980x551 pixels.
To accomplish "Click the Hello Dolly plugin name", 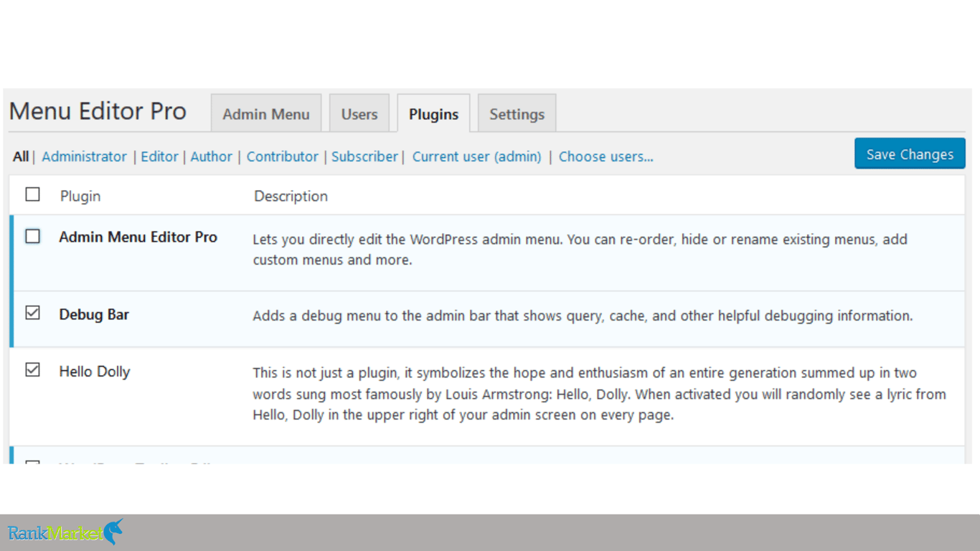I will (94, 372).
